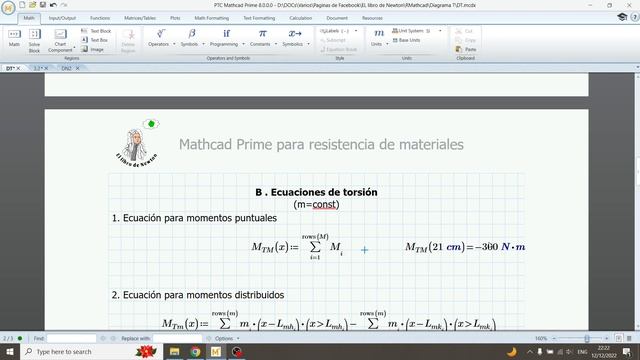Open the notification center icon
Image resolution: width=640 pixels, height=360 pixels.
coord(627,351)
